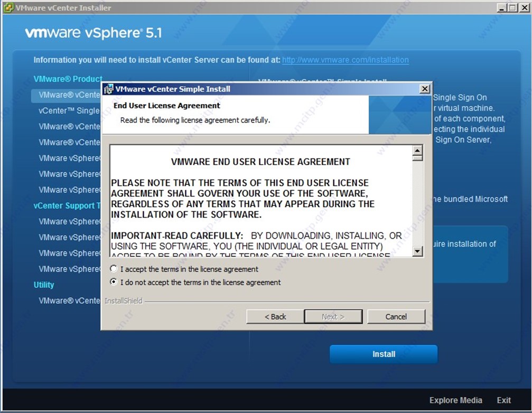Click the Simple Install dialog title icon

[x=109, y=89]
